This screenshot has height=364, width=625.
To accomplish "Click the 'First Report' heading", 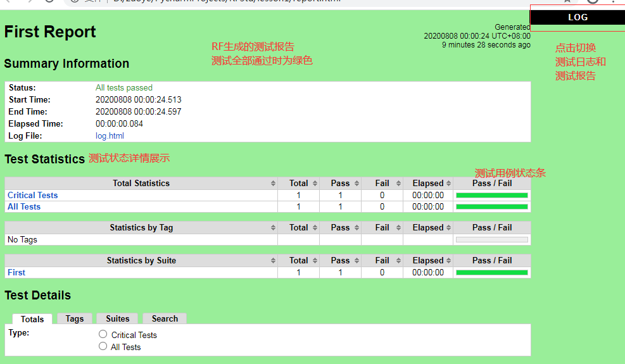I will [x=50, y=32].
